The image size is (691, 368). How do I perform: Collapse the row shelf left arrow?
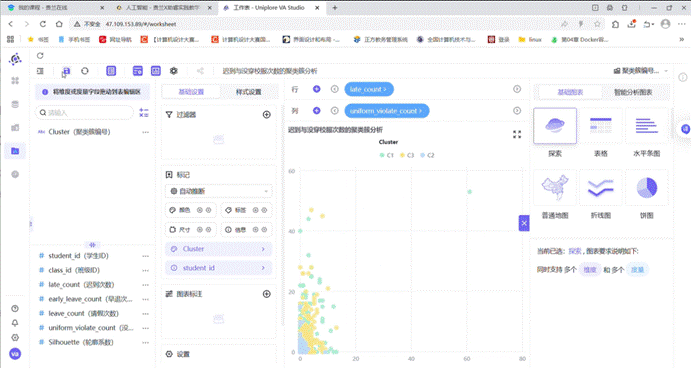(334, 89)
